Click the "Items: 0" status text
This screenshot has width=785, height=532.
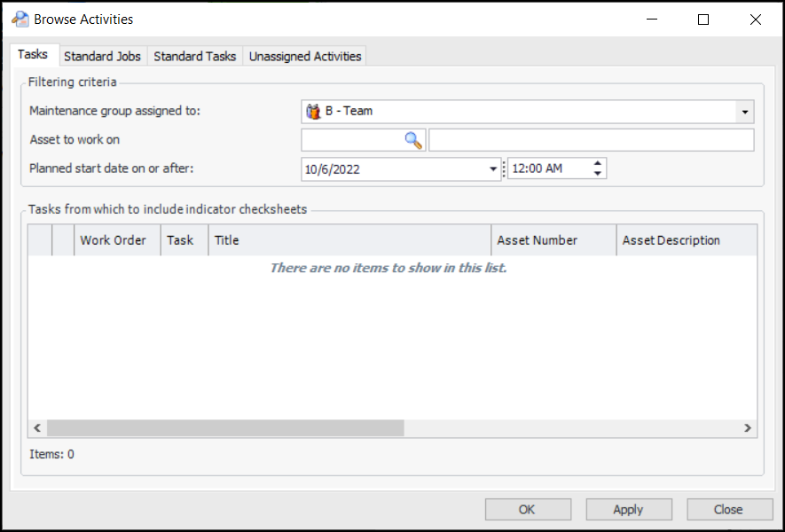(x=51, y=455)
